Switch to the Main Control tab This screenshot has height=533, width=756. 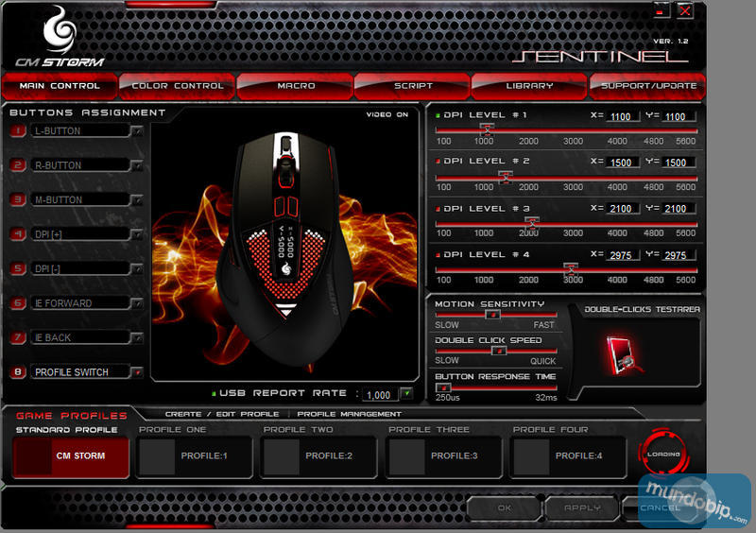tap(60, 86)
